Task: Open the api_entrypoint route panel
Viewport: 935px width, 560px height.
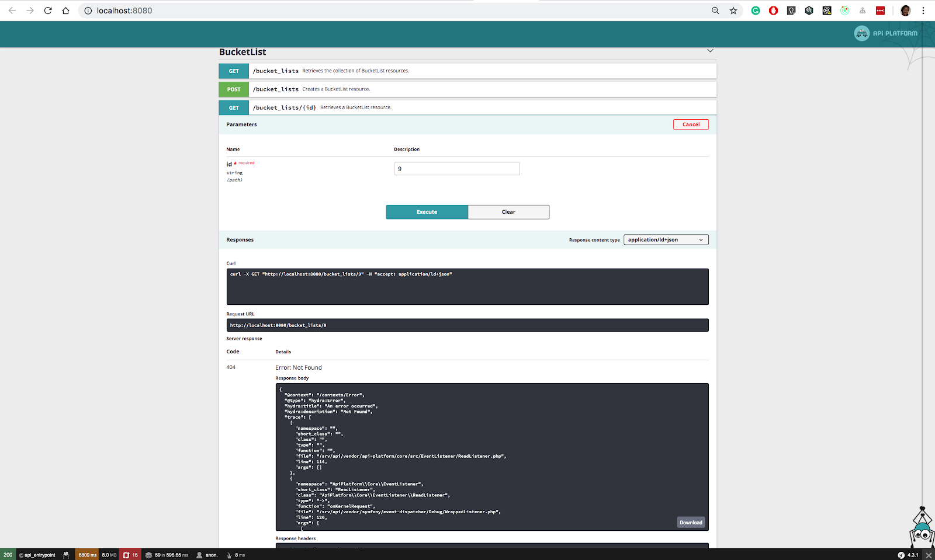Action: tap(37, 555)
